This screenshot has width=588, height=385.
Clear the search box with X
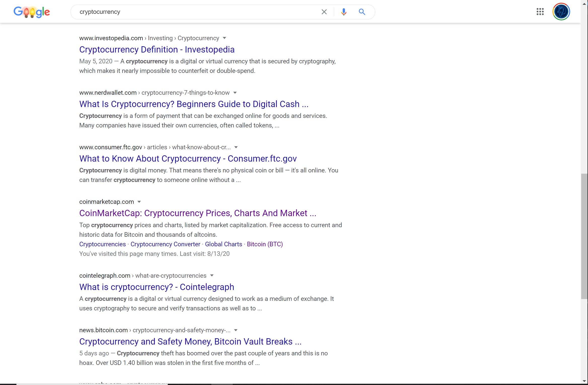coord(324,12)
